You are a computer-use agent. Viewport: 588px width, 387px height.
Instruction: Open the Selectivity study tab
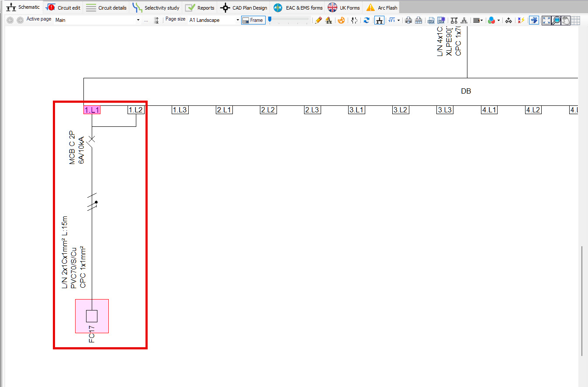pyautogui.click(x=156, y=7)
